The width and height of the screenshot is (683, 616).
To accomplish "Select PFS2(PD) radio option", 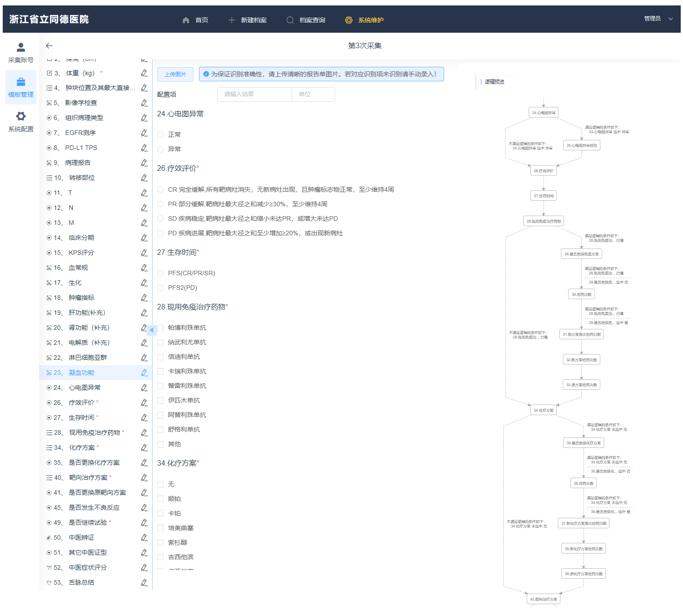I will [x=160, y=288].
